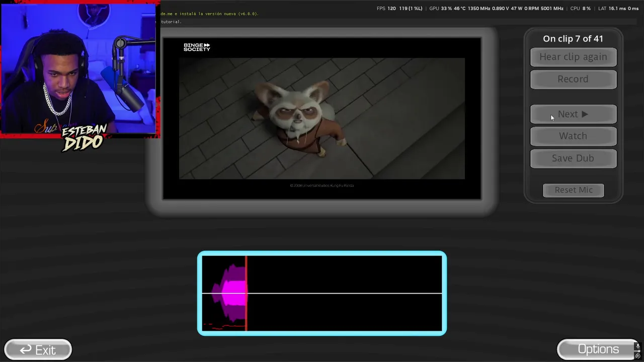The height and width of the screenshot is (362, 644).
Task: Click the "FPS 120" readout in the overlay
Action: [386, 9]
